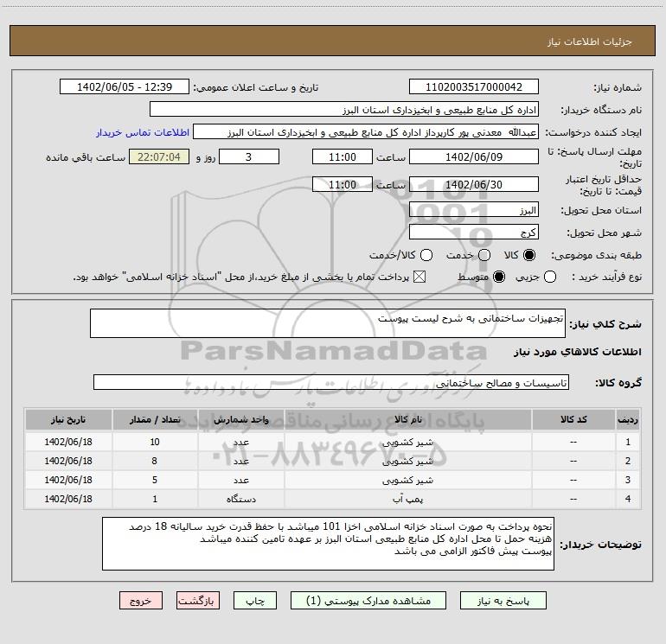666x644 pixels.
Task: Click the buyer notes text area
Action: point(328,544)
